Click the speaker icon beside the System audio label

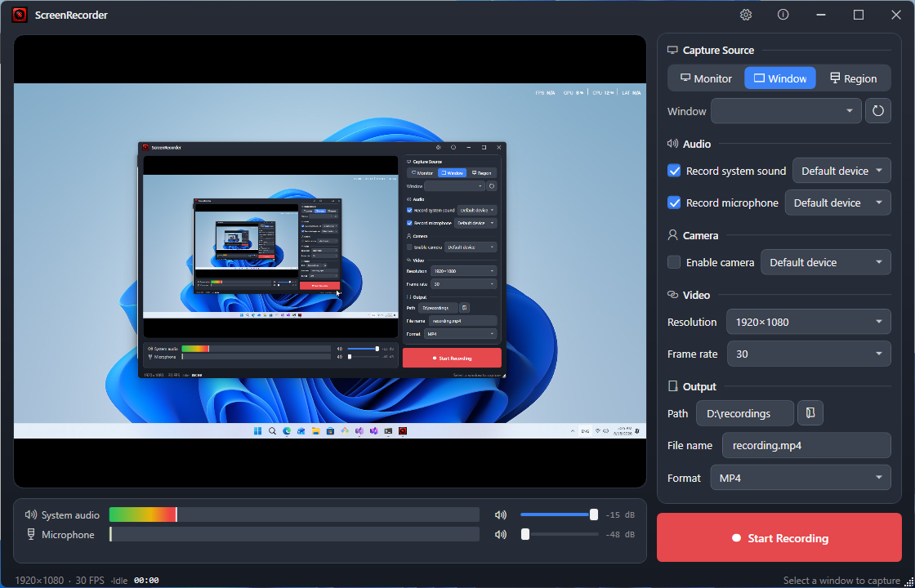tap(31, 515)
